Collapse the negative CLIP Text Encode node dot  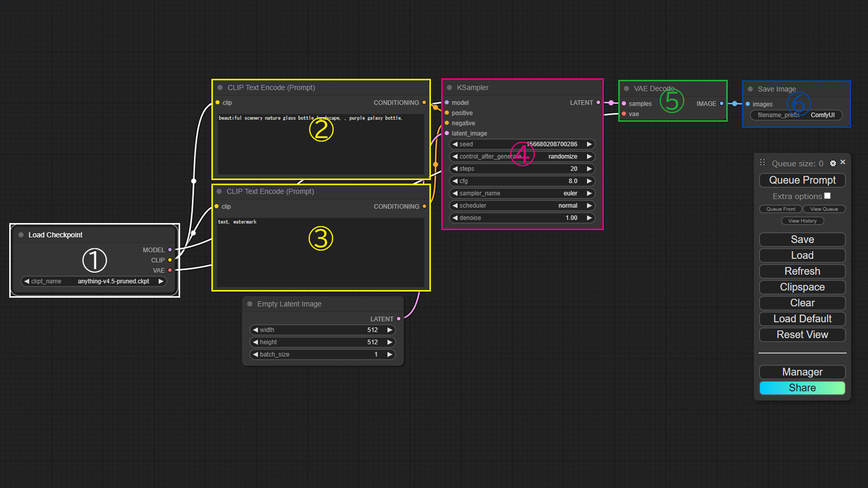(x=219, y=191)
